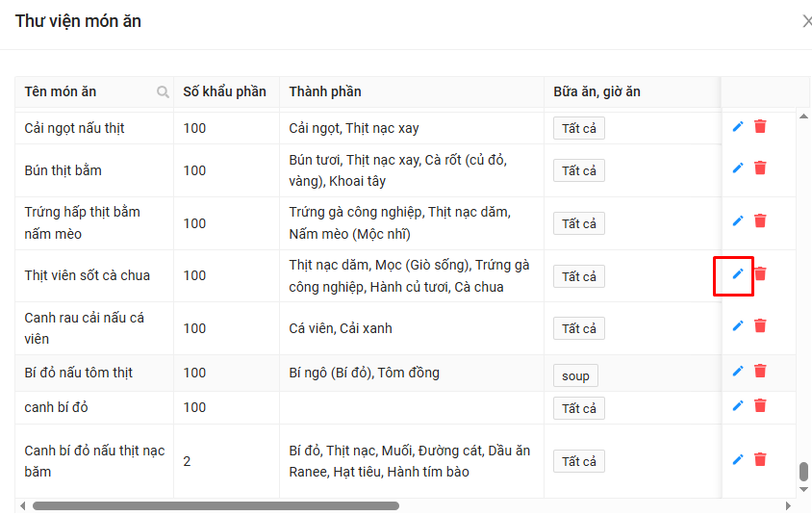812x516 pixels.
Task: Delete the Cải ngọt nấu thịt dish
Action: tap(760, 126)
